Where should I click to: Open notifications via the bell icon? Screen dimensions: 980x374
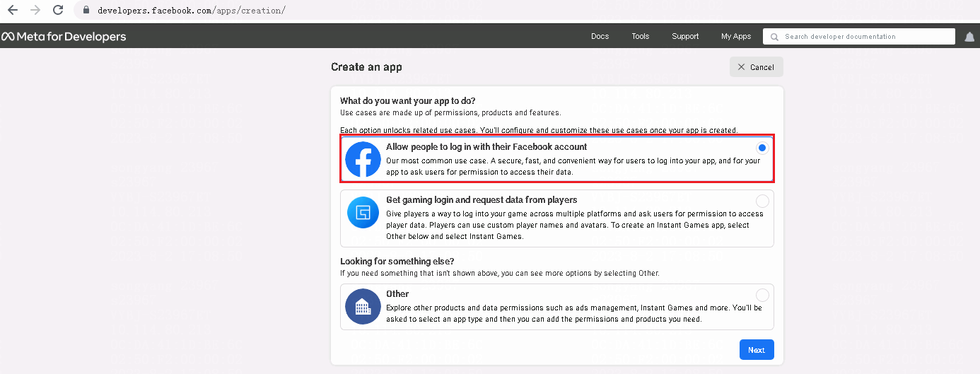click(x=969, y=37)
